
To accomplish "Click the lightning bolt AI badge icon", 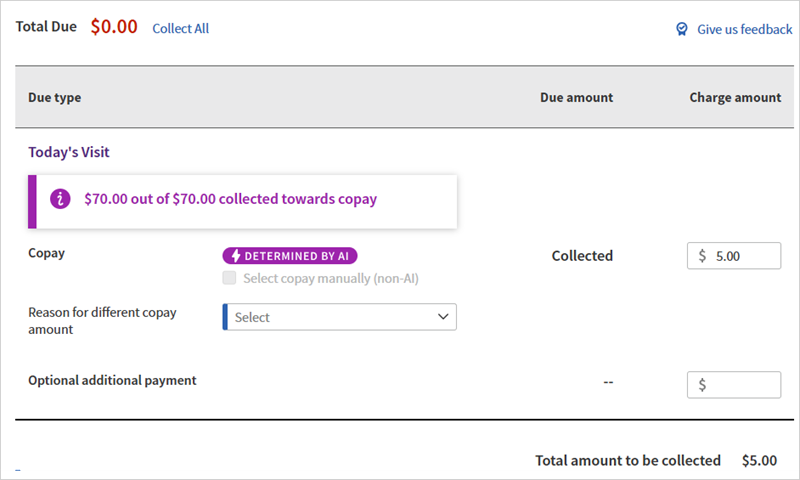I will (x=233, y=255).
